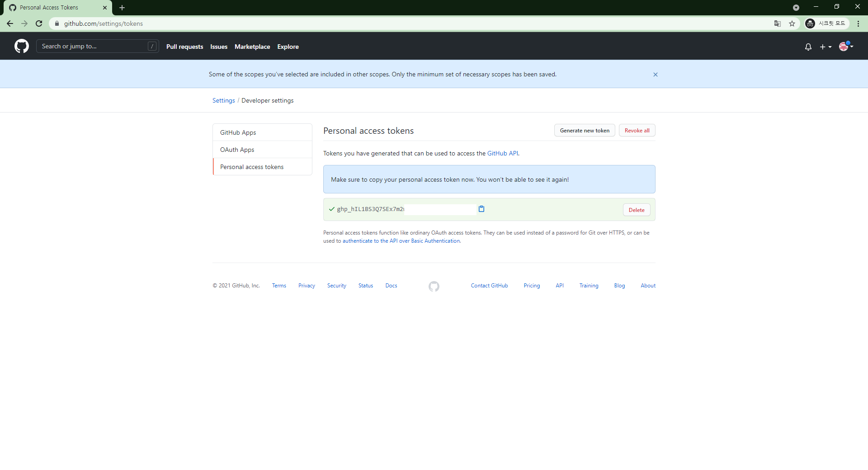The height and width of the screenshot is (470, 868).
Task: Open the API footer link
Action: pos(560,286)
